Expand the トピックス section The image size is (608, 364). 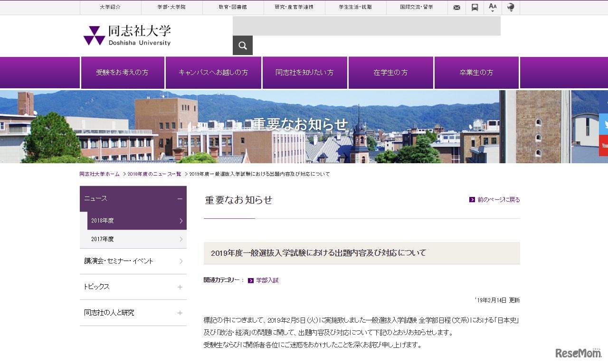pyautogui.click(x=180, y=287)
